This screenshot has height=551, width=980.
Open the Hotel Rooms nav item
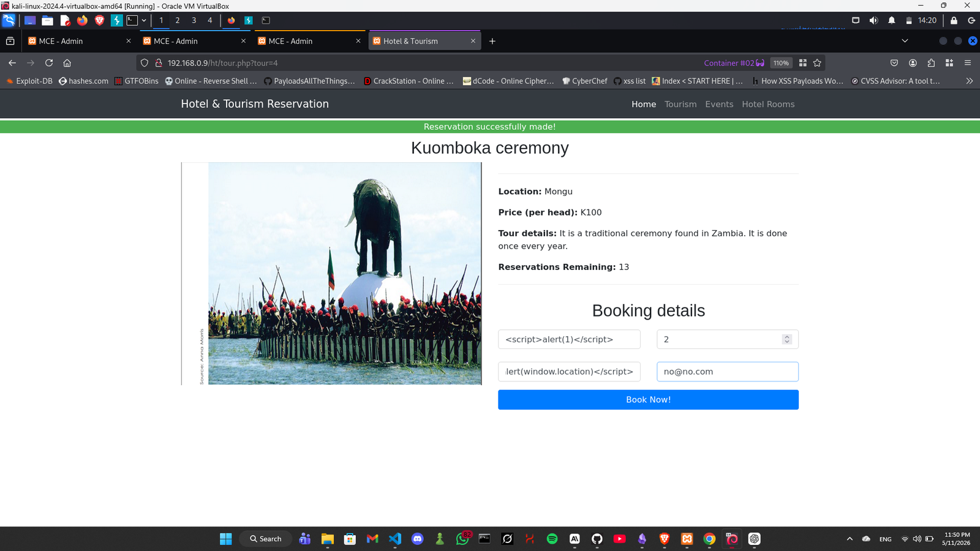point(768,104)
